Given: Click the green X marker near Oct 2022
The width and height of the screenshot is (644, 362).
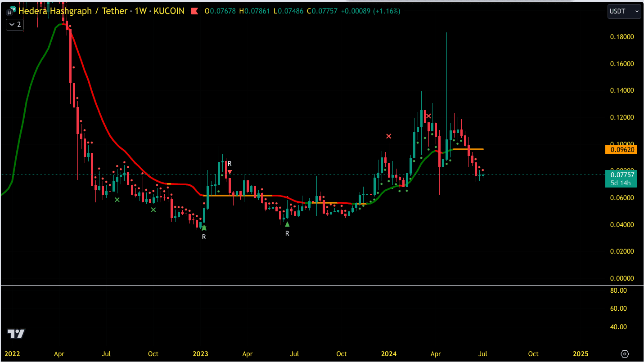Looking at the screenshot, I should (x=153, y=210).
